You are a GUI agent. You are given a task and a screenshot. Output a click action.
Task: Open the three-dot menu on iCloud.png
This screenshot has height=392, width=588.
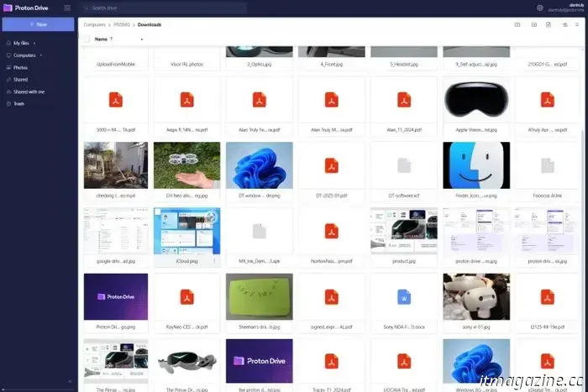click(214, 261)
